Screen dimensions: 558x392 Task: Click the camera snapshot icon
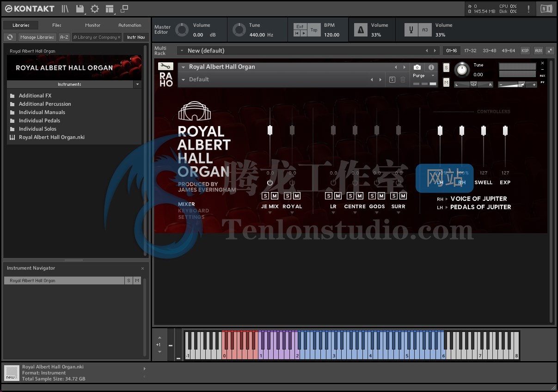click(x=417, y=67)
